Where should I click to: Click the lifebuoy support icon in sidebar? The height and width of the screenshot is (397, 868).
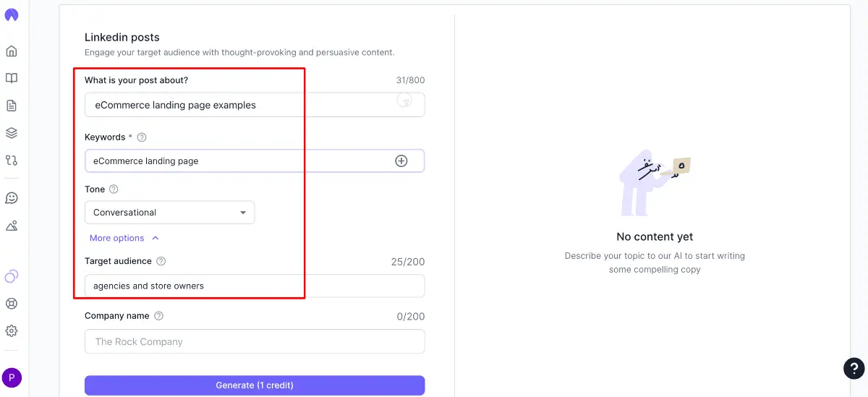point(12,304)
